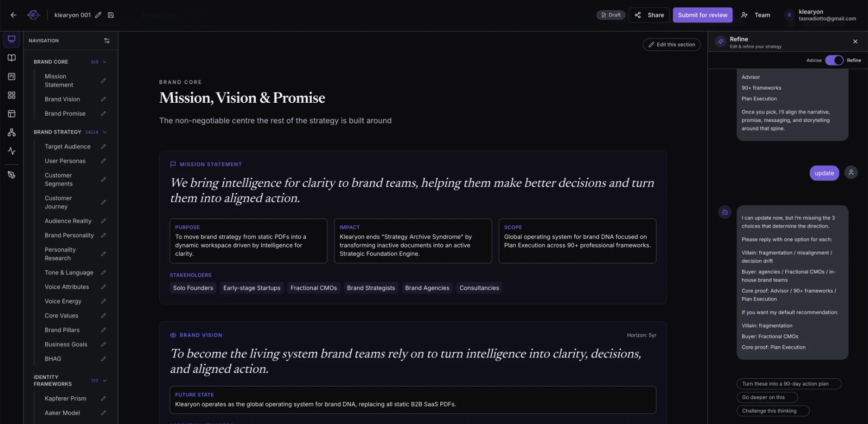
Task: Choose 'Go deeper on this' suggestion
Action: click(767, 397)
